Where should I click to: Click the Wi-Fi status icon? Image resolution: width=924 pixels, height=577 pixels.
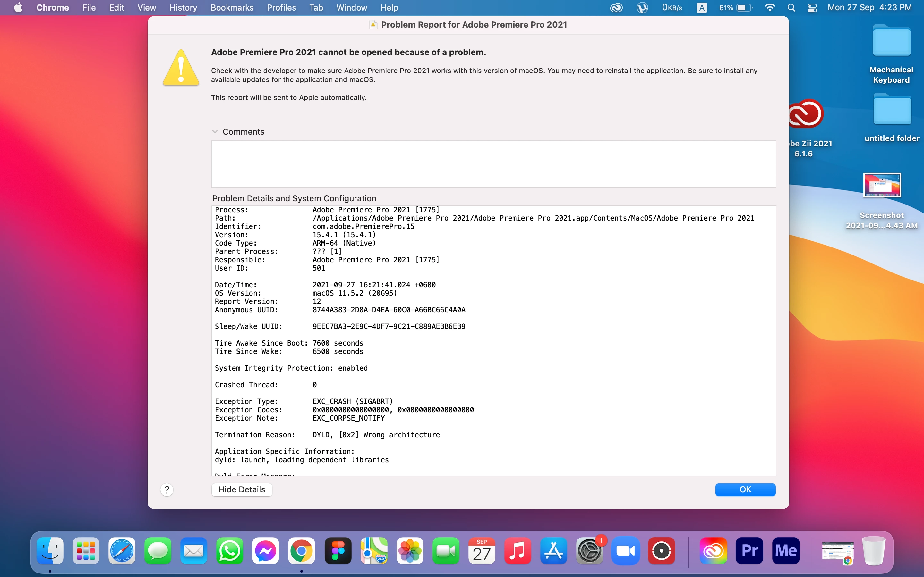770,8
